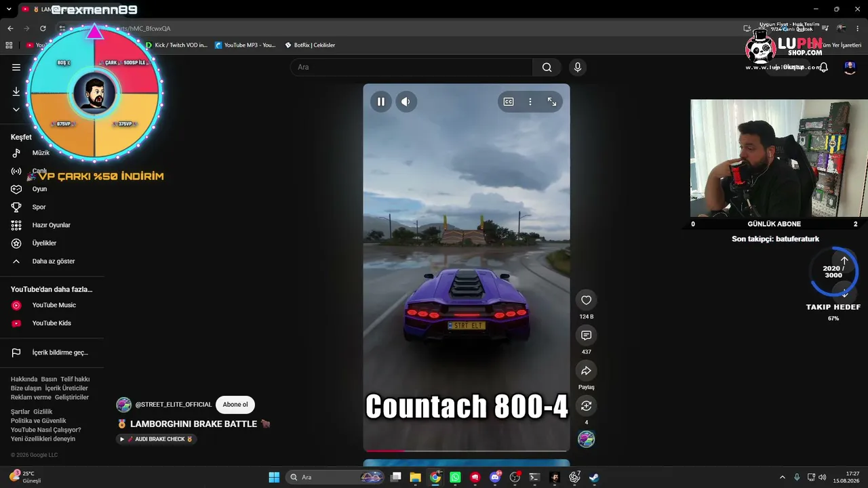Open the browser media control icon
The image size is (868, 488).
825,28
